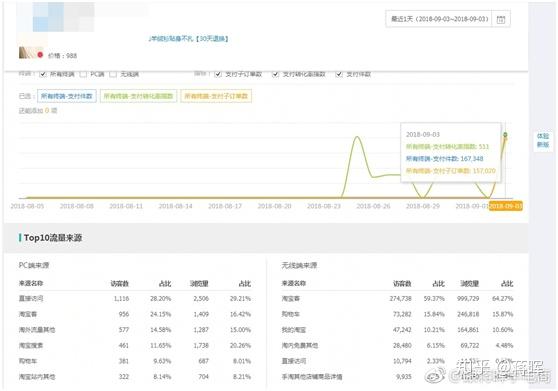Enable the 无线端 checkbox

(x=113, y=74)
